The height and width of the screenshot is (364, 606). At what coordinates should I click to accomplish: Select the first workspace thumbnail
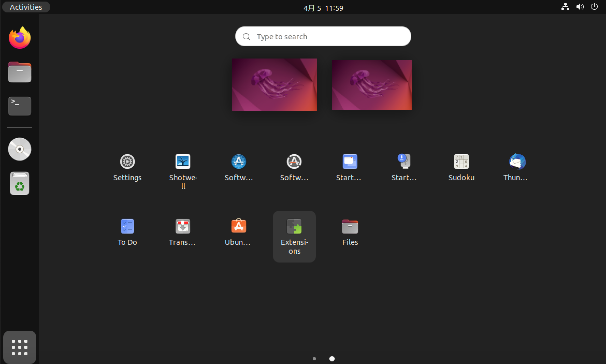[274, 85]
